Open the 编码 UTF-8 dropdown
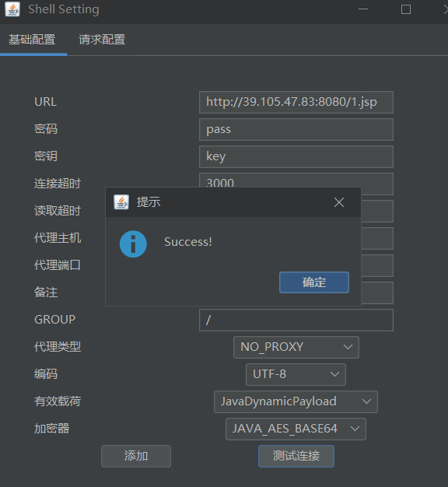 [296, 374]
